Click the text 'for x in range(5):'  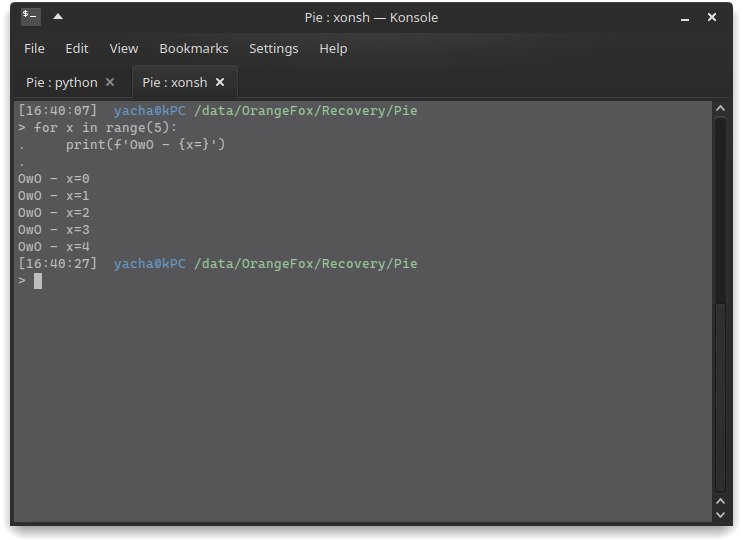pyautogui.click(x=105, y=128)
